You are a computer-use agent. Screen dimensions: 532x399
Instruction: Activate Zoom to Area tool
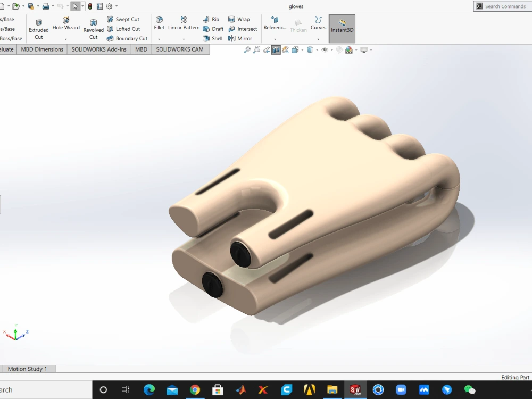[257, 50]
